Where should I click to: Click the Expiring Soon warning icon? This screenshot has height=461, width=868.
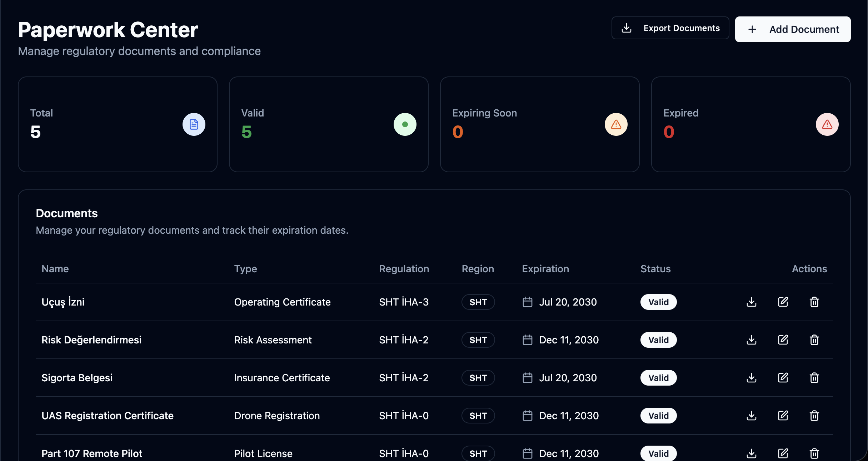(616, 124)
